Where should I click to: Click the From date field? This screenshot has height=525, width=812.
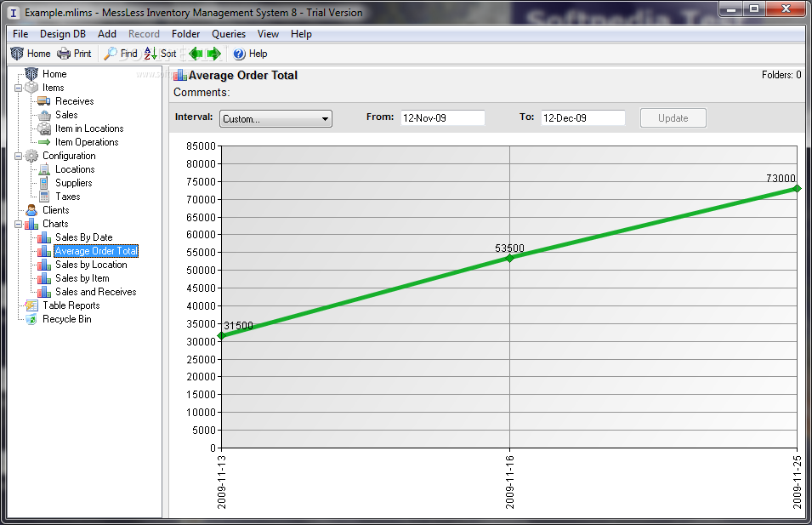click(x=443, y=117)
